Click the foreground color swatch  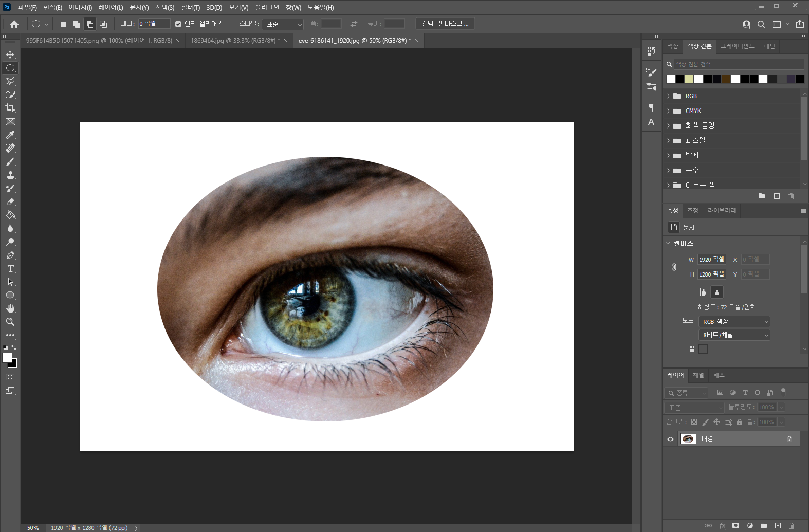click(7, 358)
